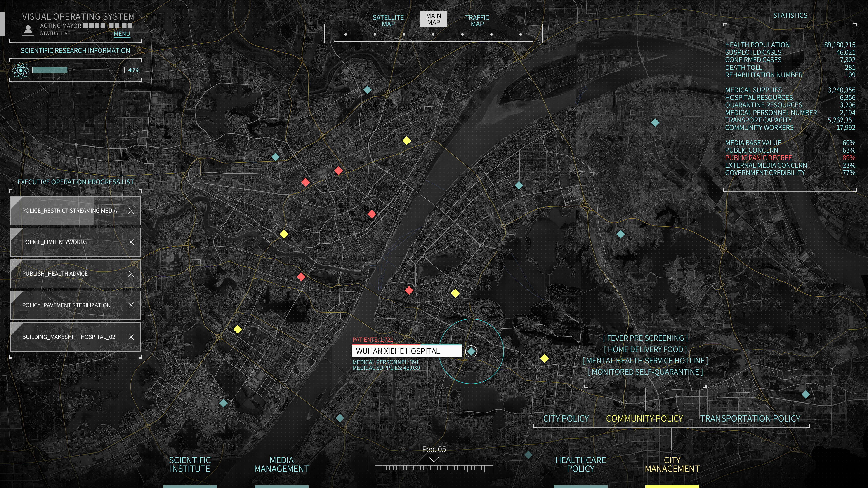Open the Healthcare Policy panel

[x=580, y=465]
